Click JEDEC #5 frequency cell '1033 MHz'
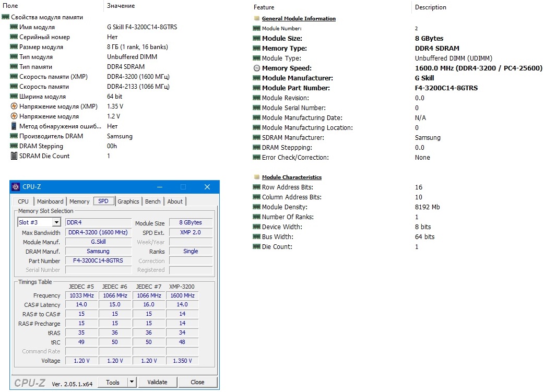Image resolution: width=556 pixels, height=392 pixels. pos(81,295)
